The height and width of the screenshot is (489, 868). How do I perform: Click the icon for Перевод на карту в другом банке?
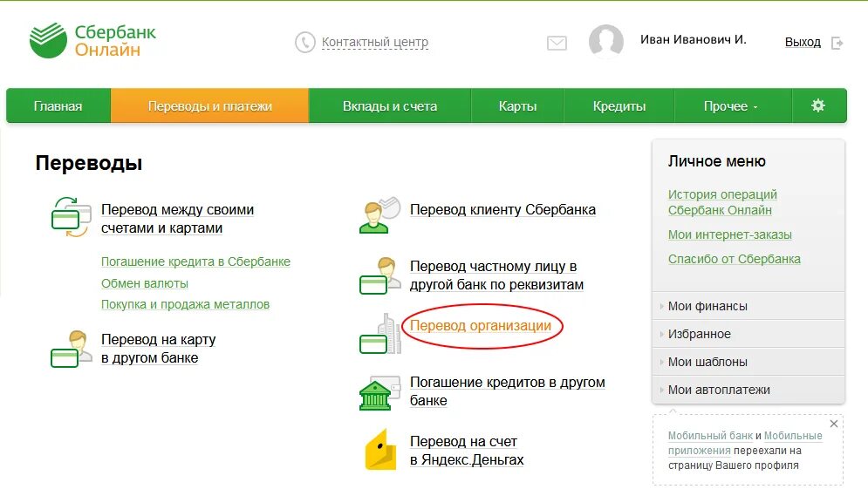71,349
